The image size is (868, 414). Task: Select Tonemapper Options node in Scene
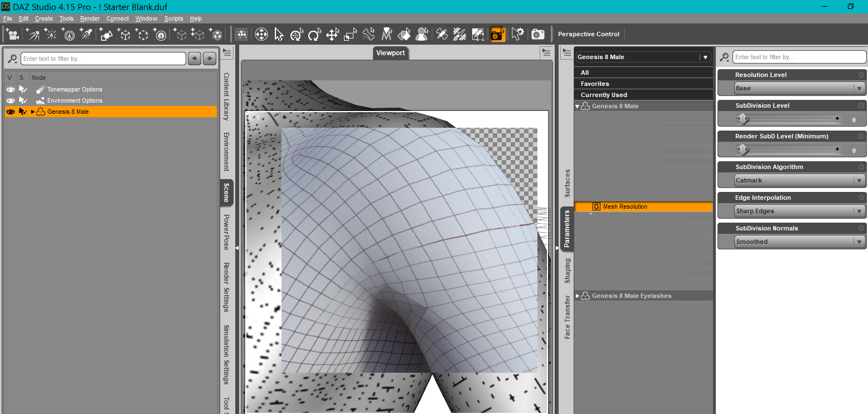click(x=75, y=89)
